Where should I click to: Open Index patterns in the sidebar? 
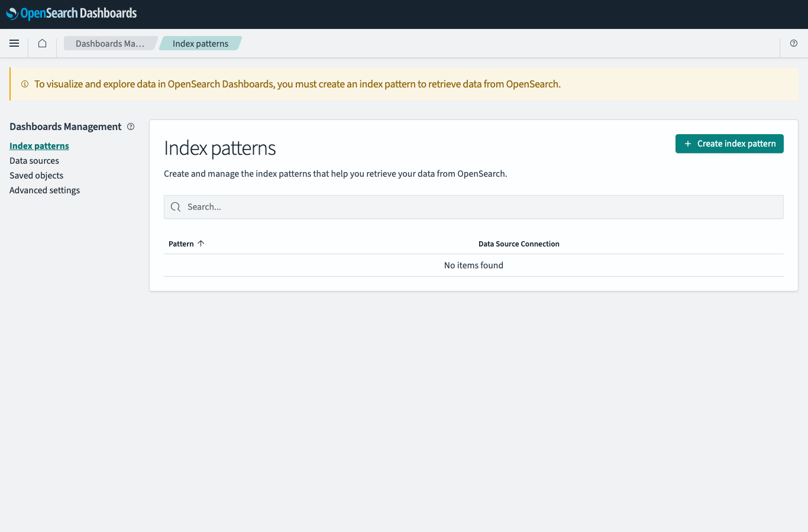pyautogui.click(x=39, y=146)
